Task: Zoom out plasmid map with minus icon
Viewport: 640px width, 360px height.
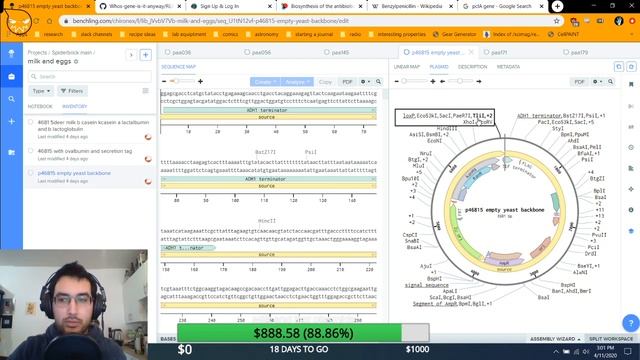Action: point(396,82)
